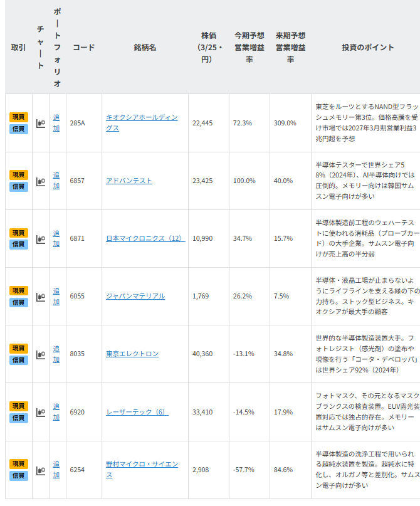
Task: Select the stock price 23,425
Action: [202, 181]
